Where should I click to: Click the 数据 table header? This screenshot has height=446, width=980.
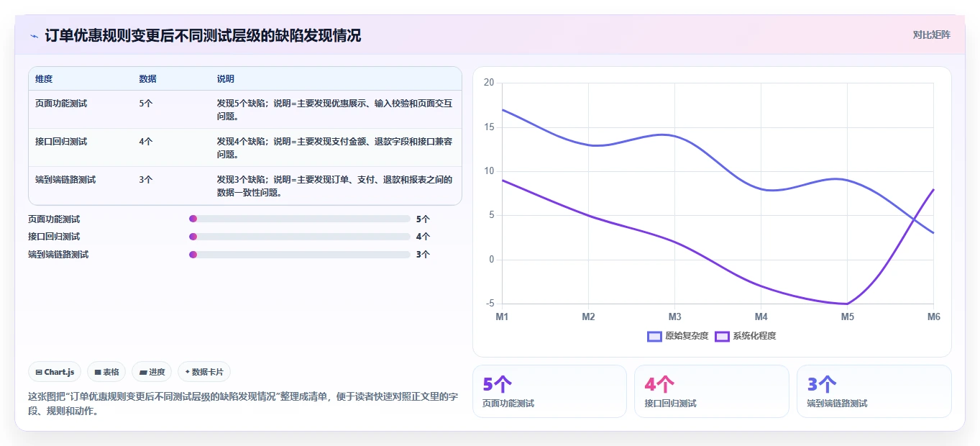point(148,79)
